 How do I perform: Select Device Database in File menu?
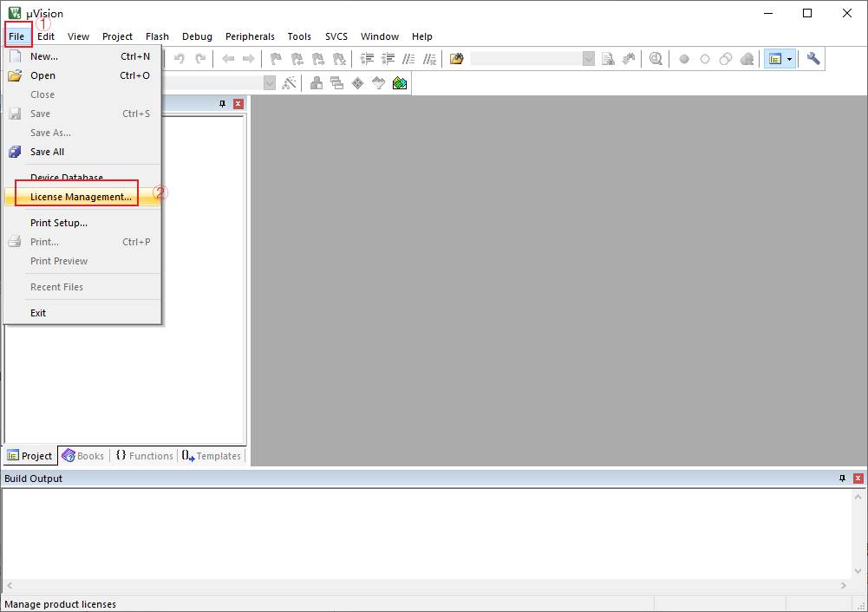[67, 177]
